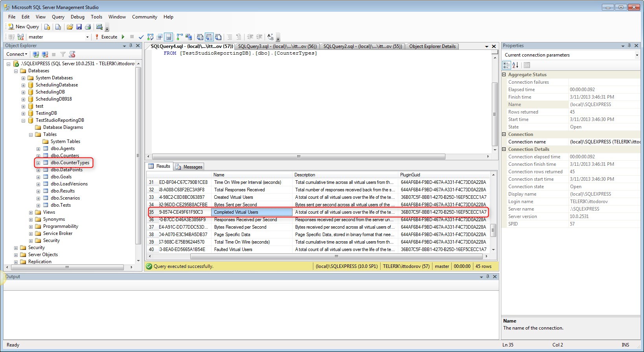Screen dimensions: 644x352
Task: Switch to the SQLQuery3.sql tab
Action: [278, 46]
